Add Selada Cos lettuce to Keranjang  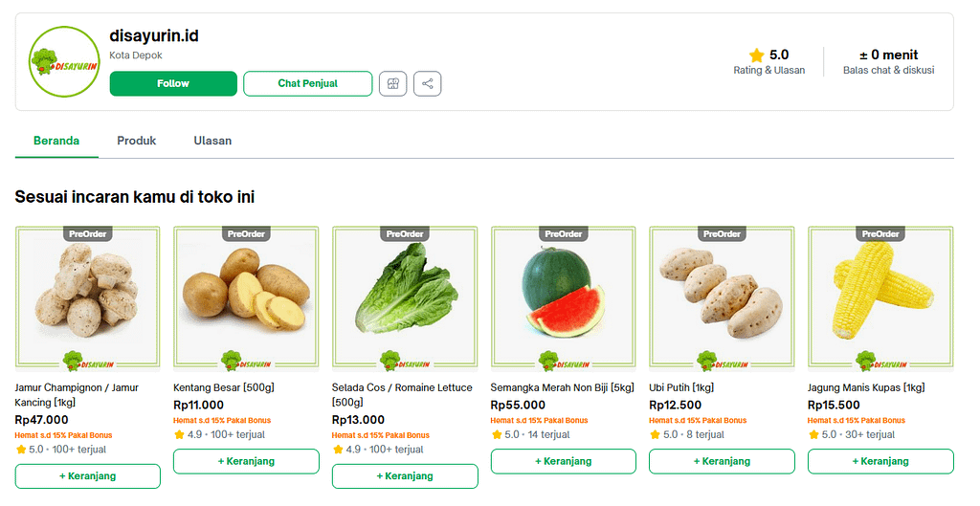click(x=405, y=476)
